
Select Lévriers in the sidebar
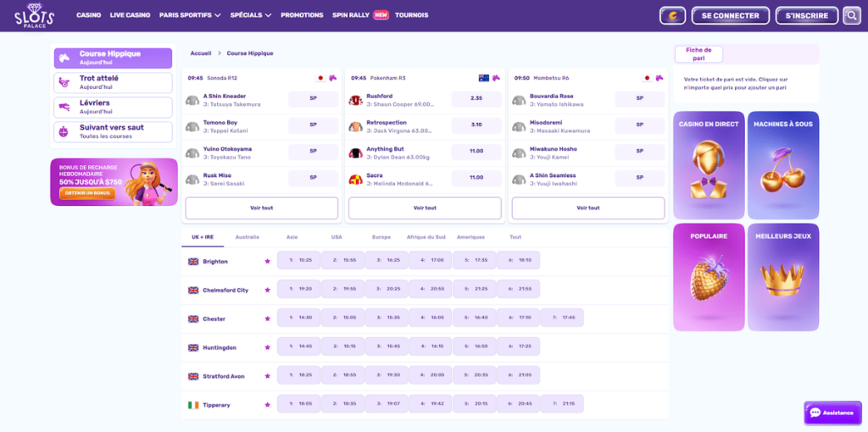click(x=113, y=108)
